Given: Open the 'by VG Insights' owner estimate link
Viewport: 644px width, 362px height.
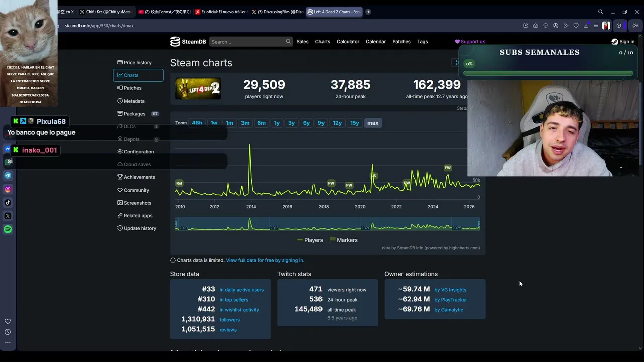Looking at the screenshot, I should [450, 290].
